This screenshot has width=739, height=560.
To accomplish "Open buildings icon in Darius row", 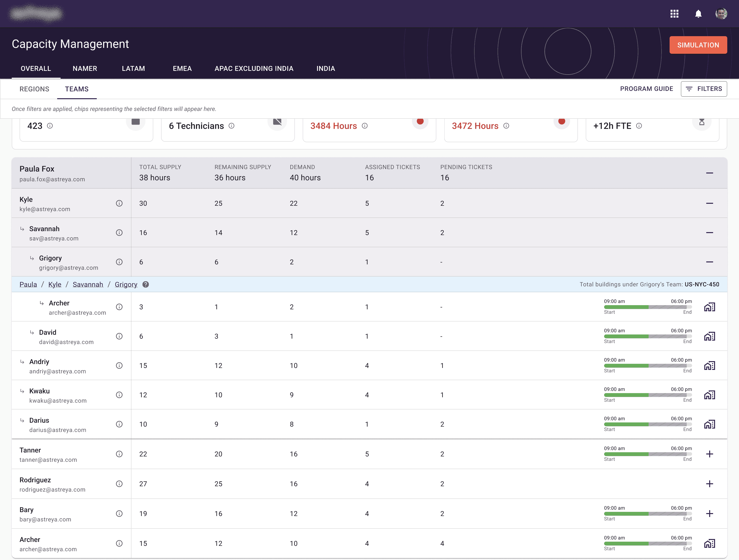I will [x=709, y=424].
